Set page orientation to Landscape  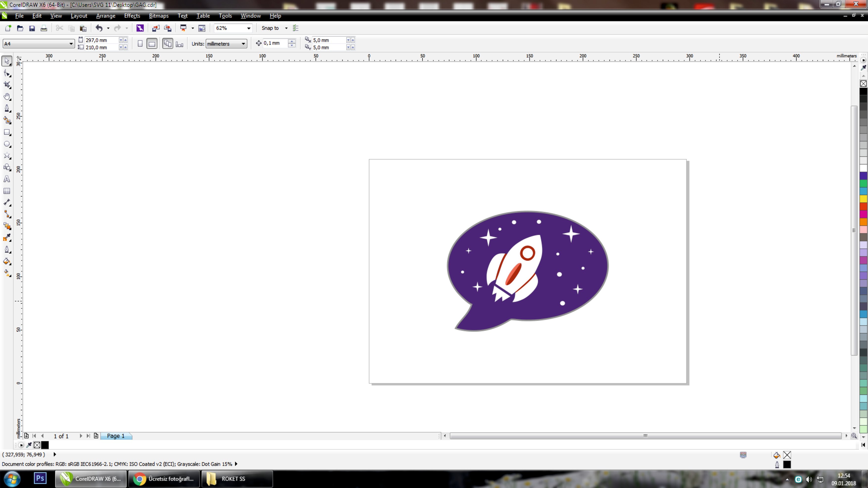pyautogui.click(x=152, y=44)
